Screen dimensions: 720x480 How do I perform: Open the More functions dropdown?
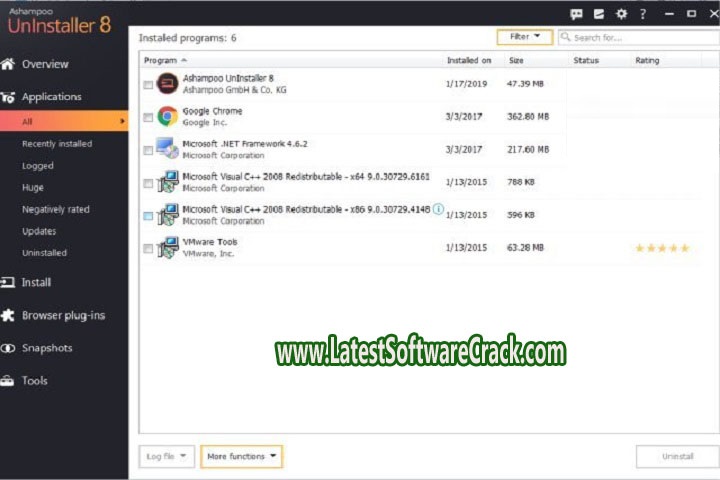tap(241, 456)
